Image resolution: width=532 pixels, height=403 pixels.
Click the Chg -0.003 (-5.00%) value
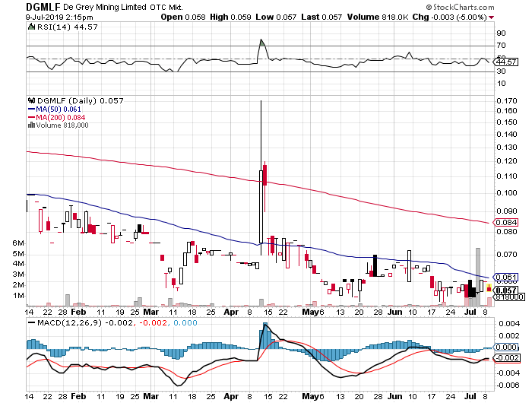(450, 17)
